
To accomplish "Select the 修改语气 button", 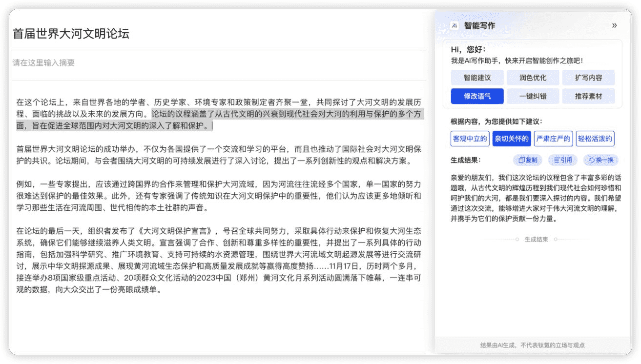I will pyautogui.click(x=477, y=96).
